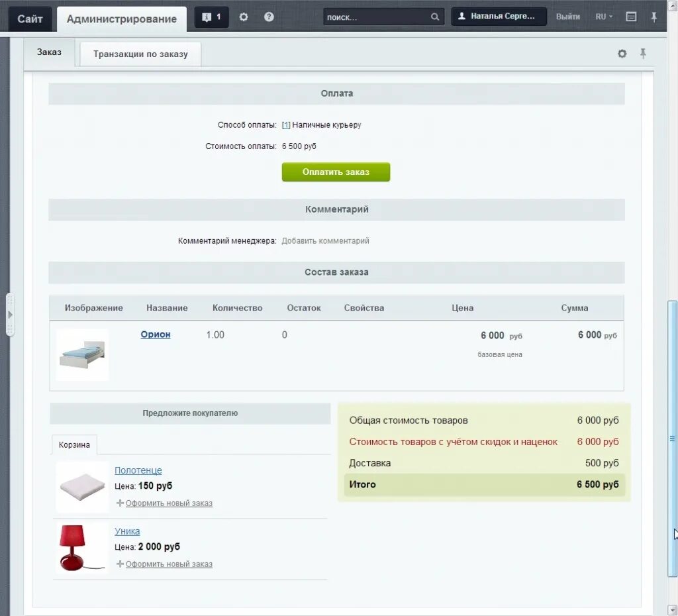This screenshot has width=678, height=616.
Task: Open the Транзакции по заказу tab
Action: tap(140, 54)
